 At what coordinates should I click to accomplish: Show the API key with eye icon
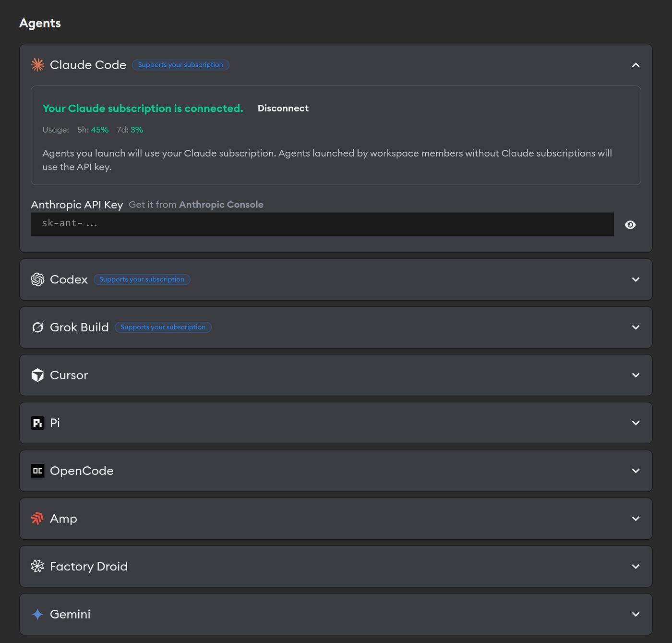(630, 225)
